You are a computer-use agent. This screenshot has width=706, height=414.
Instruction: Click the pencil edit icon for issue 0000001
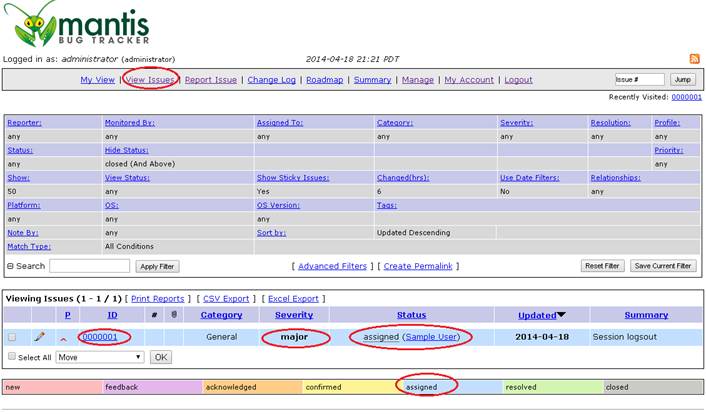point(40,337)
